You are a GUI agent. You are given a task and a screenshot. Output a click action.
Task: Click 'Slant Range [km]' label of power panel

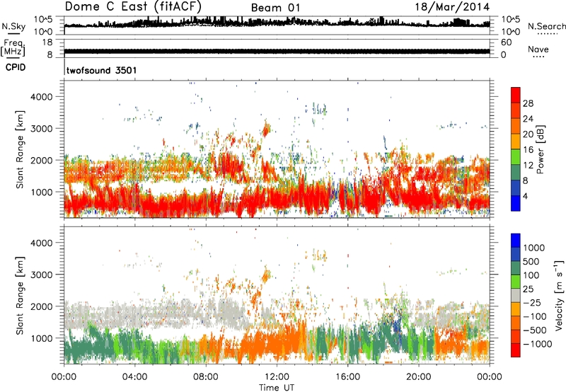coord(20,149)
